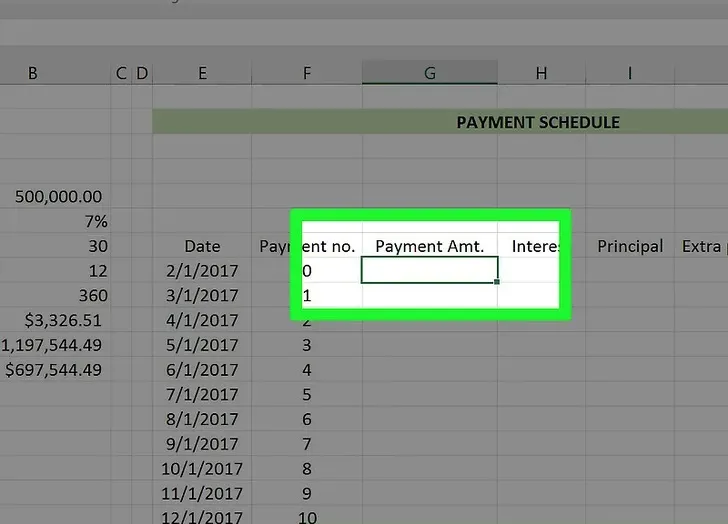Click the date cell 7/1/2017
Screen dimensions: 728x524
tap(202, 394)
